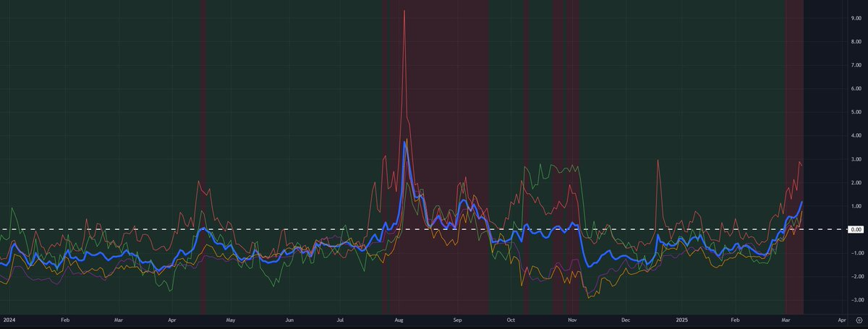Select the blue line's endpoint in March 2025
This screenshot has height=329, width=868.
pyautogui.click(x=802, y=203)
